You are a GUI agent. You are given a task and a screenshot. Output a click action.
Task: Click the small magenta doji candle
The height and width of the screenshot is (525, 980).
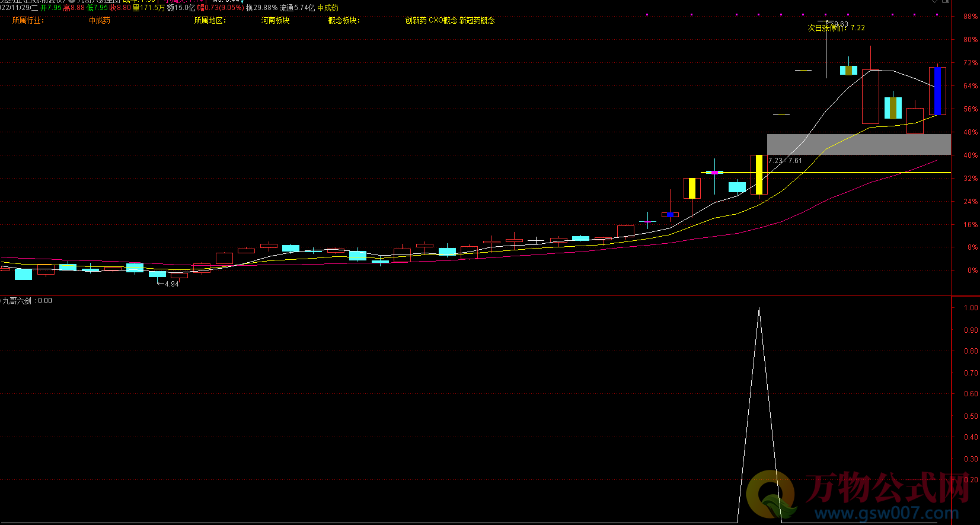point(714,172)
